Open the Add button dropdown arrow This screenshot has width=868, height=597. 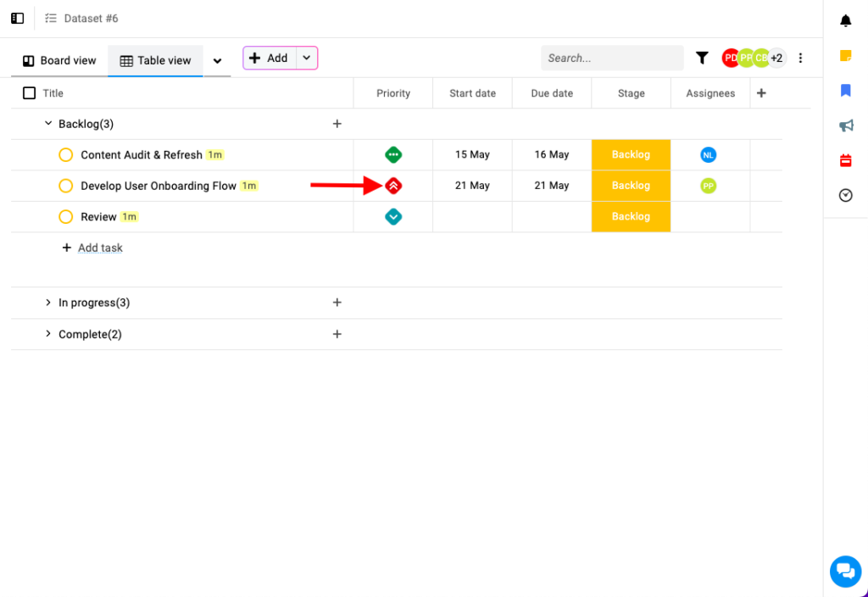click(306, 58)
